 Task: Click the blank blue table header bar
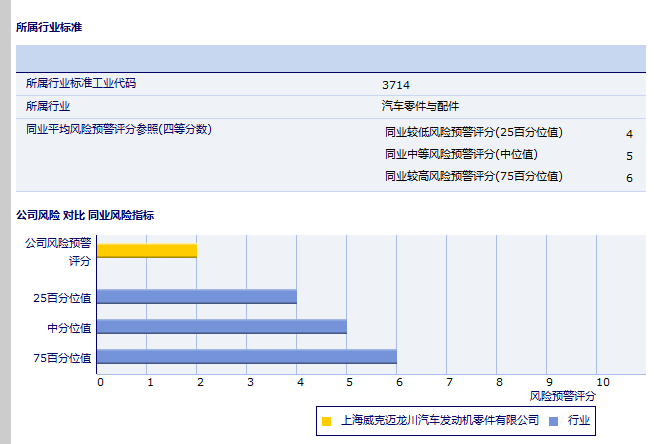point(330,58)
